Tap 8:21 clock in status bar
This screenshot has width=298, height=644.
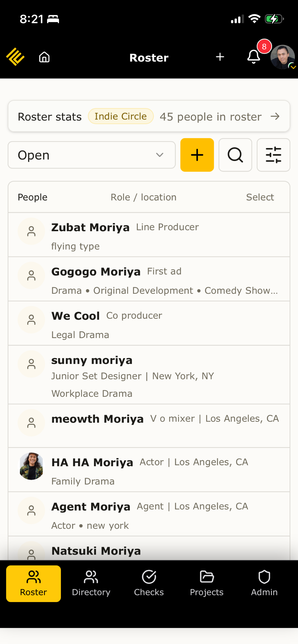click(32, 19)
